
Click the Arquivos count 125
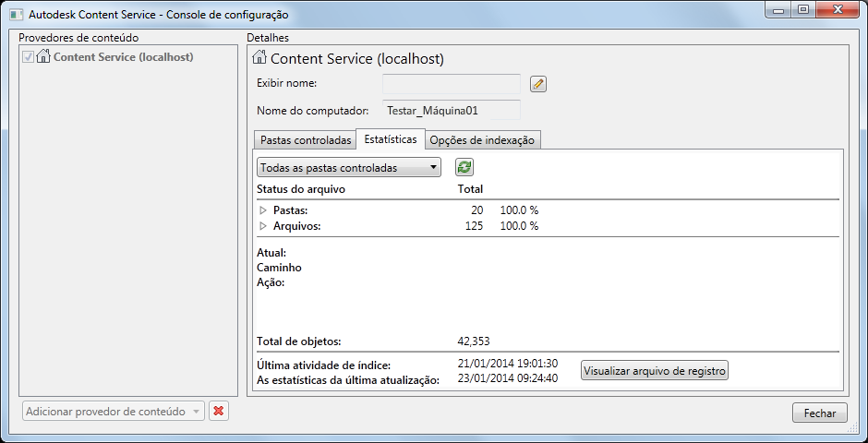pos(474,225)
